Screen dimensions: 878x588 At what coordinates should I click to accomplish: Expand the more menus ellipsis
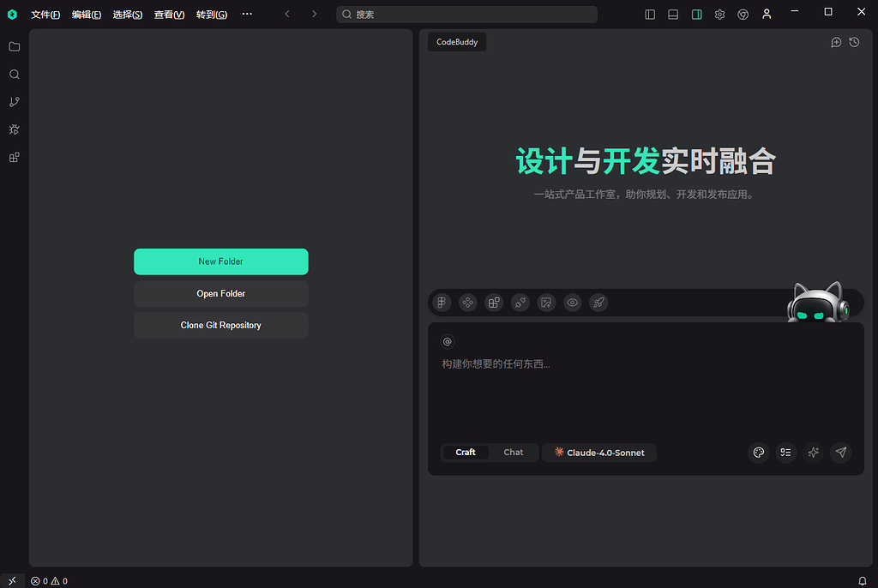pyautogui.click(x=247, y=14)
